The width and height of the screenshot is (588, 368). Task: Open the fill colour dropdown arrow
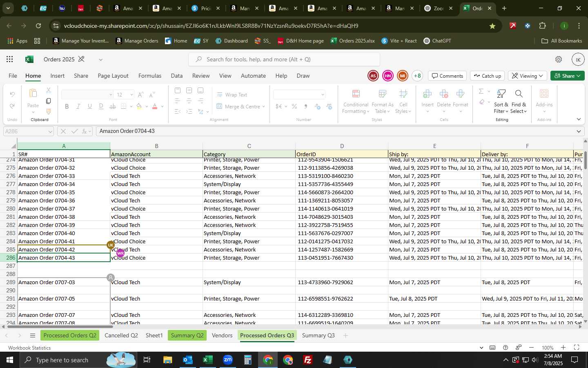(x=147, y=106)
